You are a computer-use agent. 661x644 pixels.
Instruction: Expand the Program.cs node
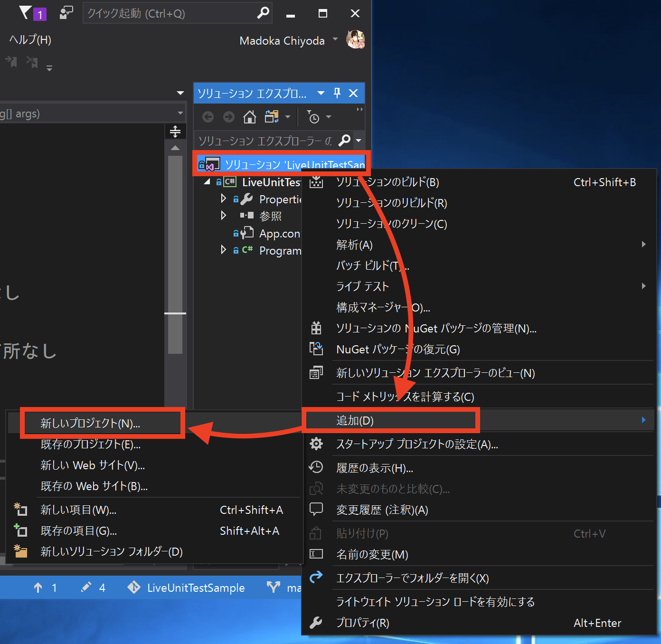pos(223,250)
